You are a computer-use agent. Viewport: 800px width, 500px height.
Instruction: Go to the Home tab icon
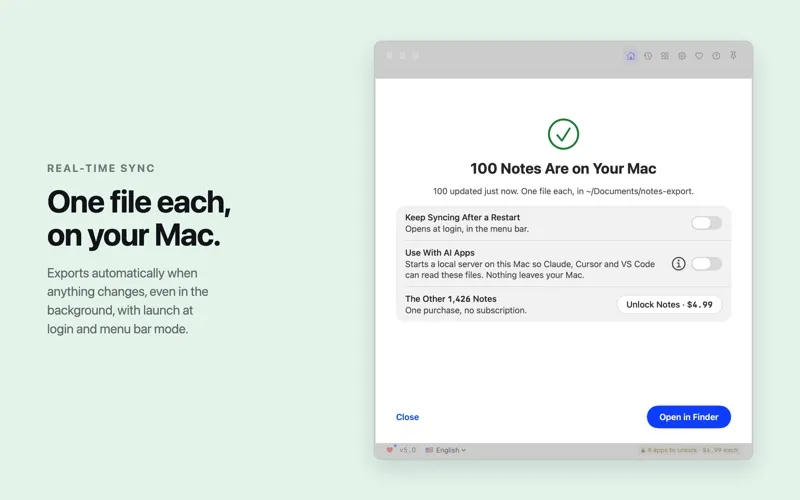coord(631,56)
